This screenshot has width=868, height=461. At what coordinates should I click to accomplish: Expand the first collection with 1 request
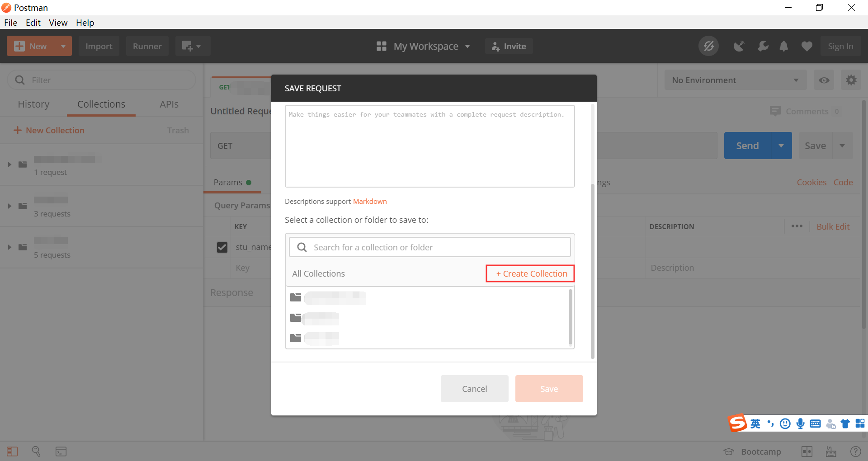click(x=9, y=165)
